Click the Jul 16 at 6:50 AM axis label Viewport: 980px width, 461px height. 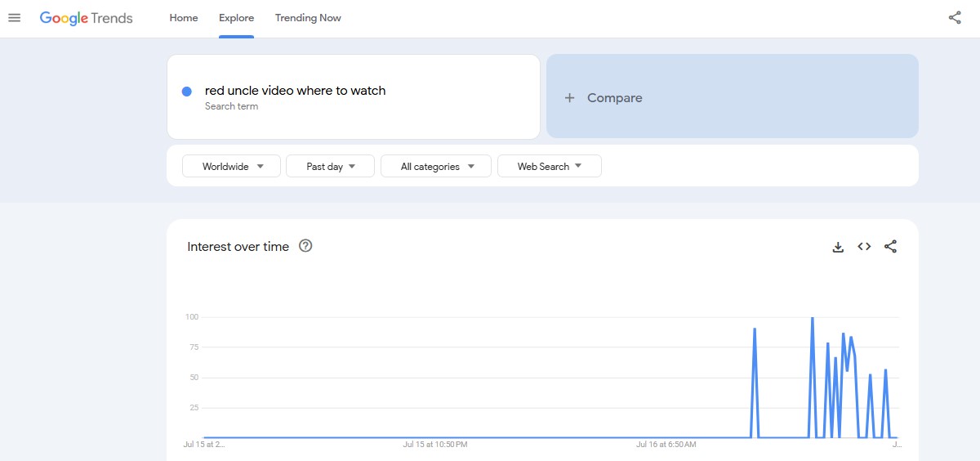pos(666,445)
